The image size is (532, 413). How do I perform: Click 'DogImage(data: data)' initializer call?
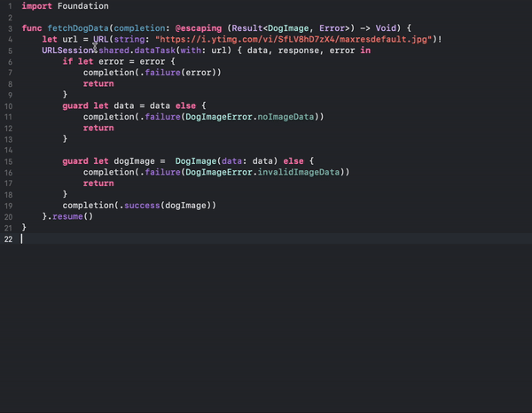[227, 161]
